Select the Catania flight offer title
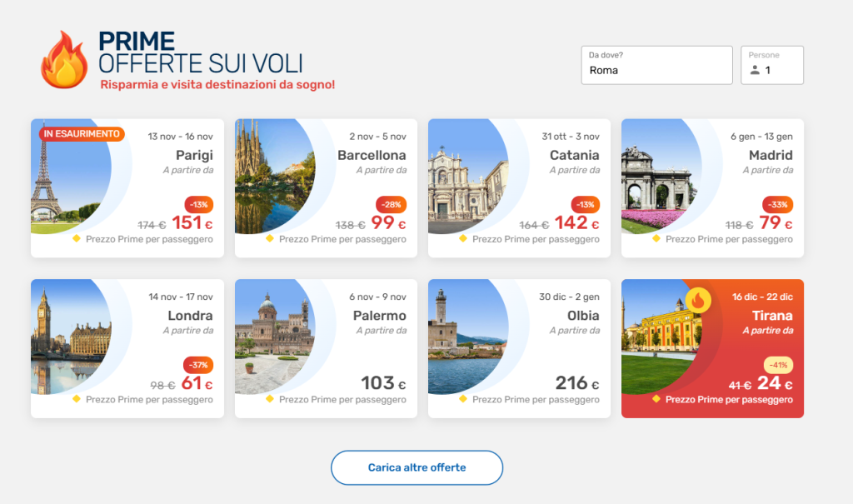 [574, 155]
